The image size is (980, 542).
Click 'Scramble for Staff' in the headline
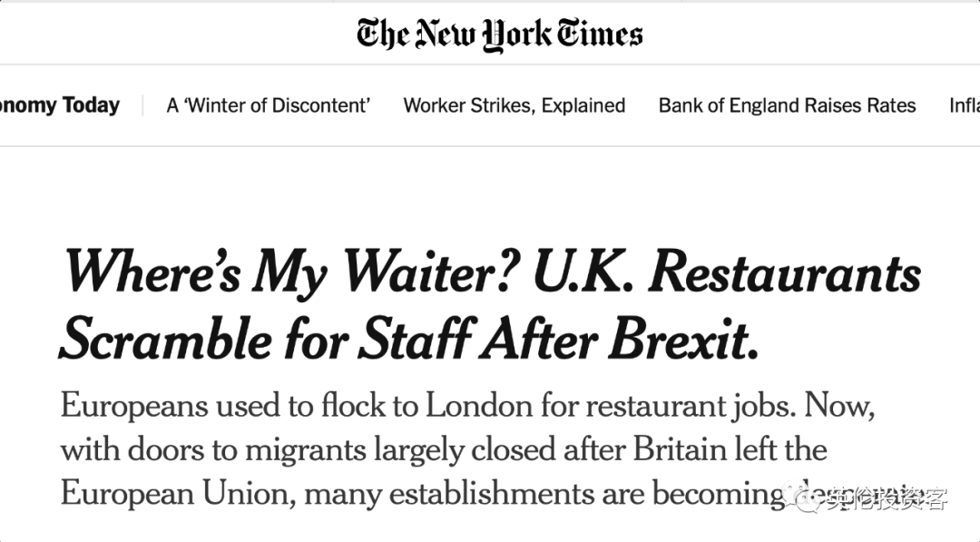pos(269,339)
